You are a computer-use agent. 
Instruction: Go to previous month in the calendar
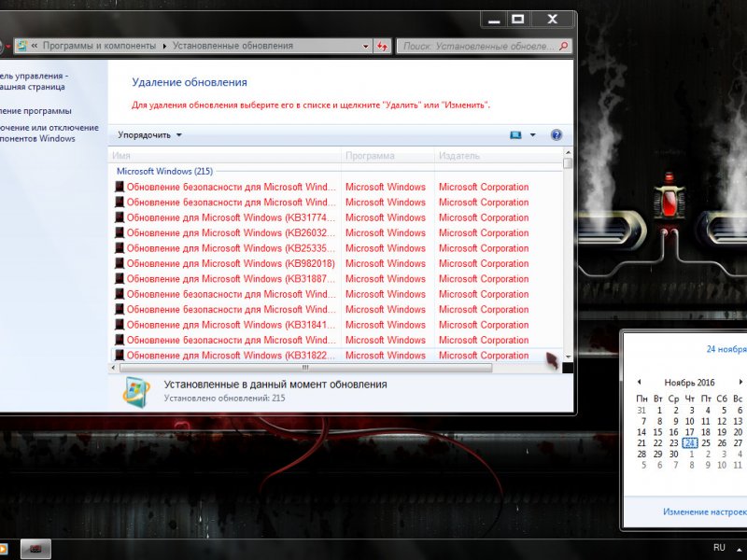tap(640, 382)
